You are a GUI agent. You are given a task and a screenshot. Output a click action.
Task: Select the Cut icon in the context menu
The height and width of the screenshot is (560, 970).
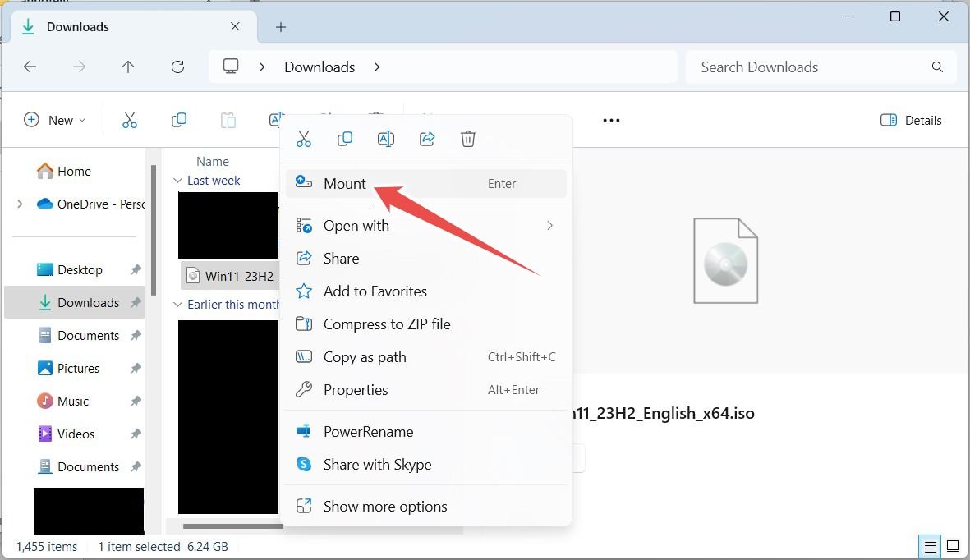click(x=304, y=138)
